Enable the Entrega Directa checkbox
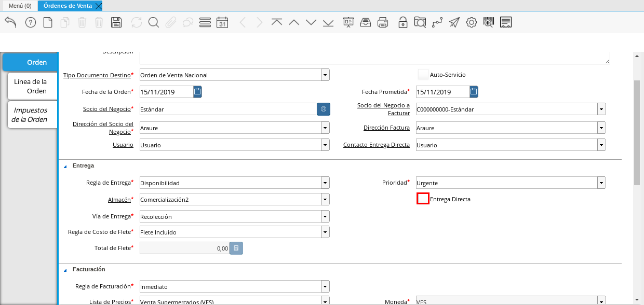This screenshot has width=644, height=305. [423, 199]
